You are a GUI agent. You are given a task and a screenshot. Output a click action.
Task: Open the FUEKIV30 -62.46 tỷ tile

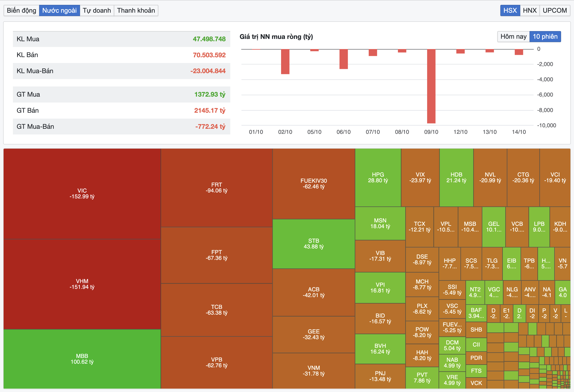[314, 184]
